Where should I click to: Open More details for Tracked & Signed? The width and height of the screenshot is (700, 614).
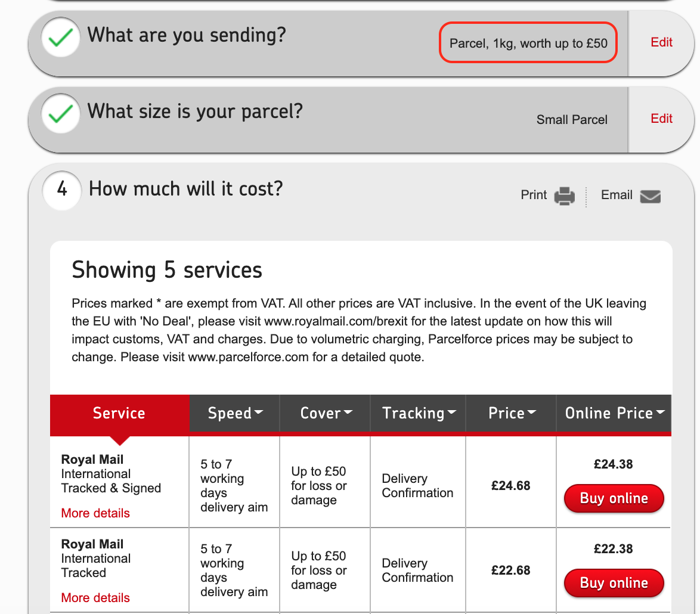click(x=95, y=513)
